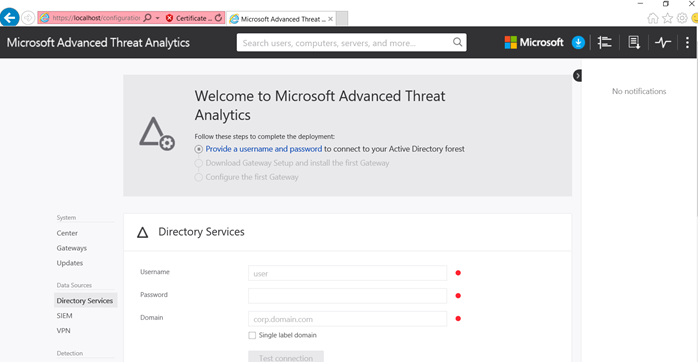Open the health pulse icon in header
This screenshot has width=698, height=362.
point(663,42)
